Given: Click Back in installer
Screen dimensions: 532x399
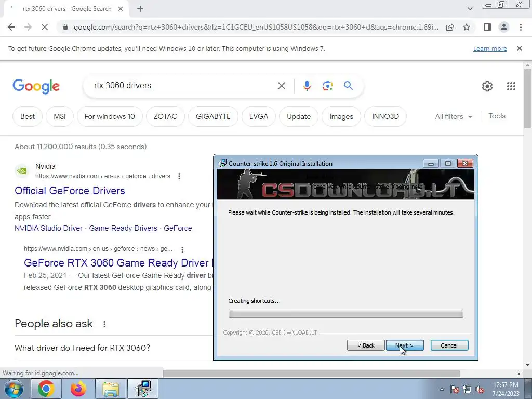Looking at the screenshot, I should pos(366,345).
